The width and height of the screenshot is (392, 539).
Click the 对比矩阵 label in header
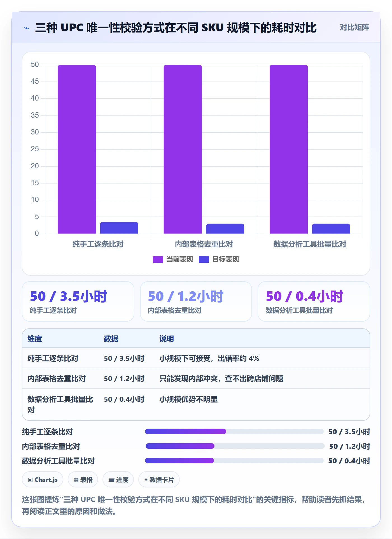pyautogui.click(x=354, y=27)
